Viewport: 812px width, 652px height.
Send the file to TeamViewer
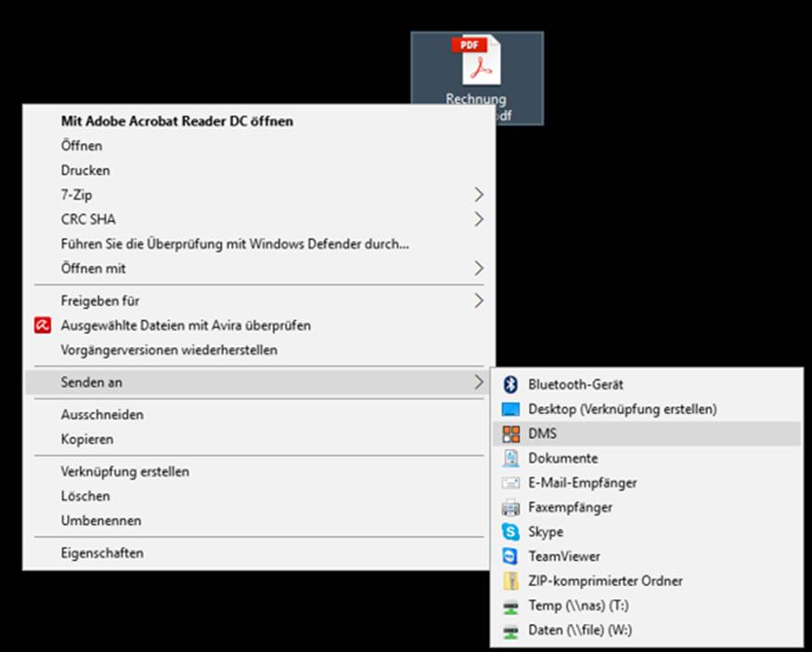tap(647, 556)
